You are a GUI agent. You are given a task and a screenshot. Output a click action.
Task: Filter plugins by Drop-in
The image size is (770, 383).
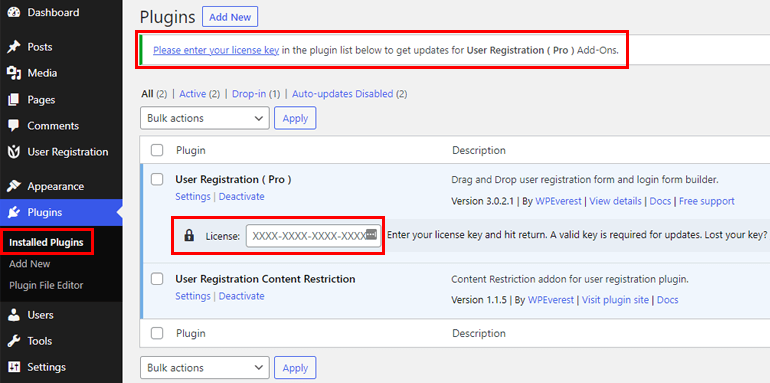[249, 94]
